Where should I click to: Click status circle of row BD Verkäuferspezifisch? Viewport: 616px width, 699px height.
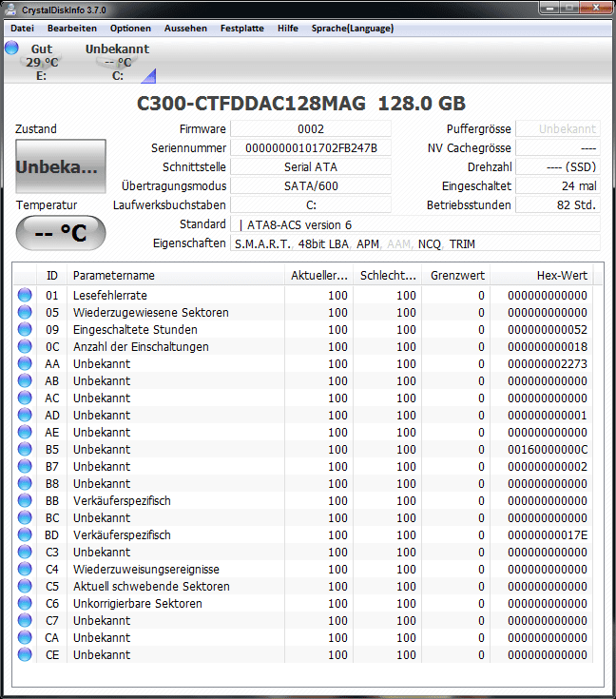[25, 534]
